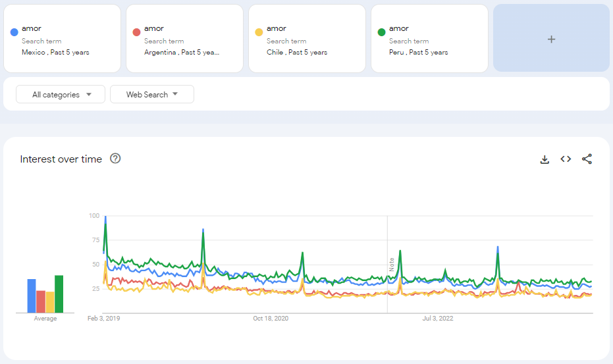Select the amor Mexico search term card
This screenshot has width=613, height=364.
click(62, 39)
